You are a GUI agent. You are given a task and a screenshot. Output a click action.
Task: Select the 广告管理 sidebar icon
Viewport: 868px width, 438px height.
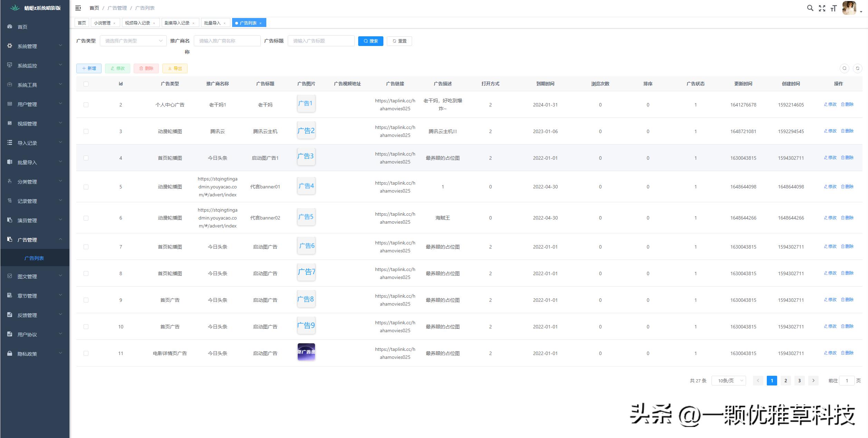(x=9, y=239)
